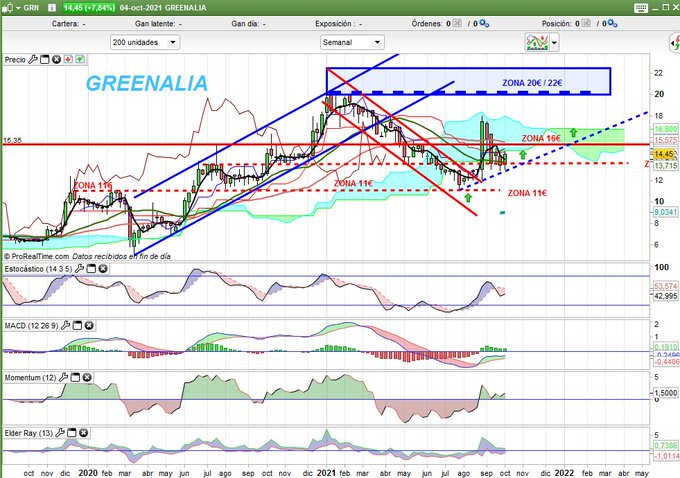Open Posición gears settings icon
Screen dimensions: 680x478
click(612, 23)
